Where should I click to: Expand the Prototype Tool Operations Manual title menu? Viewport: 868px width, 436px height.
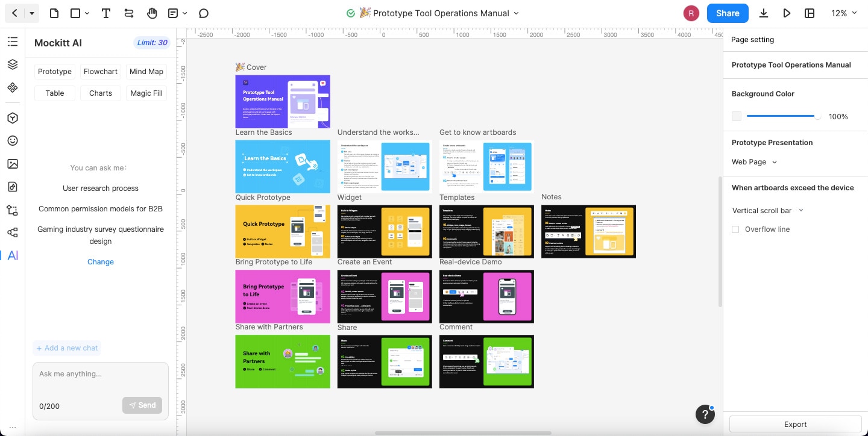(x=516, y=13)
